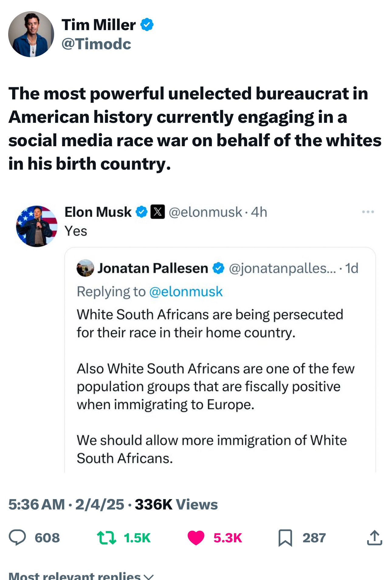Tap Jonatan Pallesen's small avatar
Screen dimensions: 392x580
tap(85, 268)
